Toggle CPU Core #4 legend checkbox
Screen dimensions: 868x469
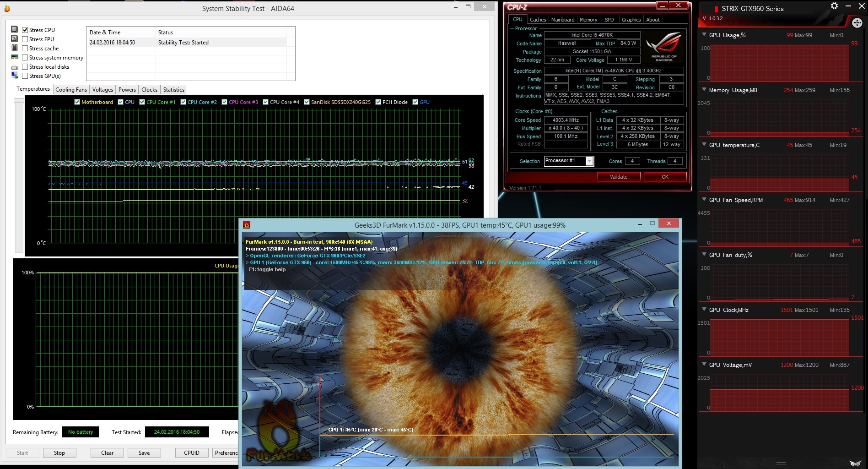pyautogui.click(x=266, y=102)
